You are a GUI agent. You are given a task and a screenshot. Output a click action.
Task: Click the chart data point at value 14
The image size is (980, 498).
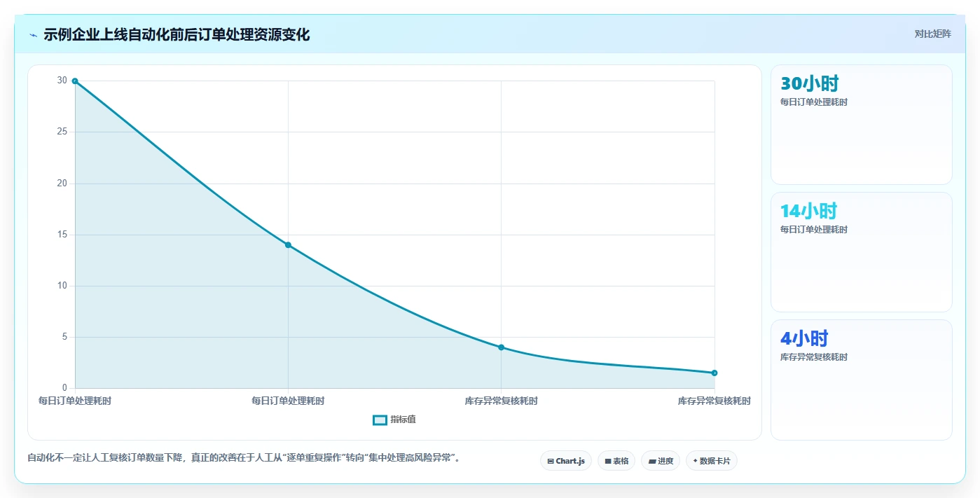point(288,244)
